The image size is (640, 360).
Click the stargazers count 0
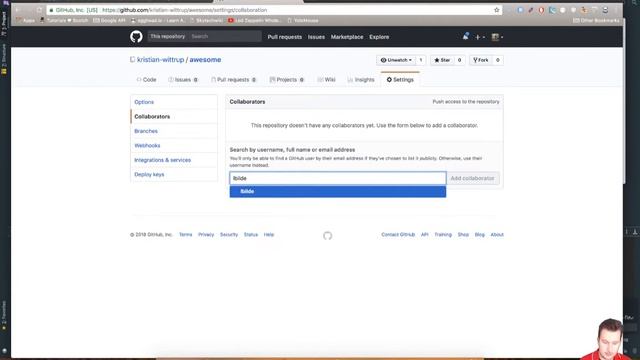click(459, 60)
